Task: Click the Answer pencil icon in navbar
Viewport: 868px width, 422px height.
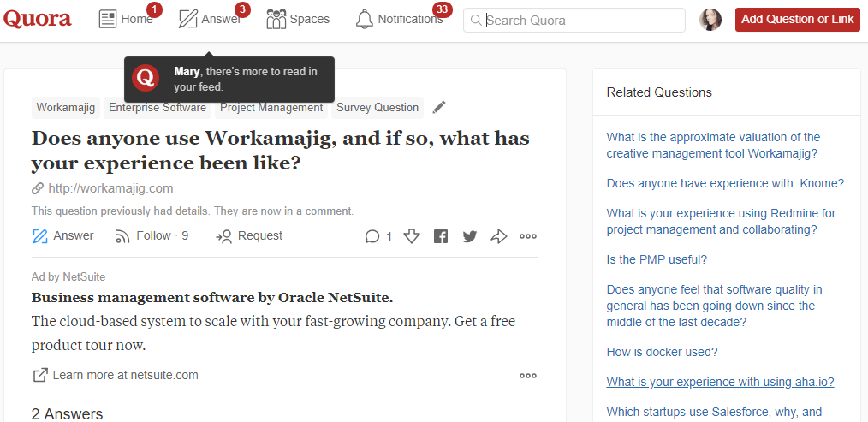Action: (x=188, y=20)
